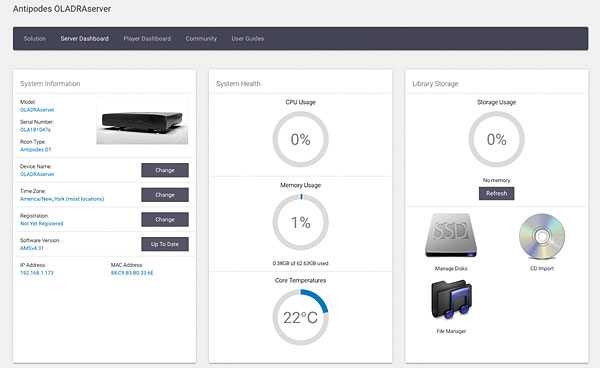Open the Manage Disks SSD icon
This screenshot has height=368, width=600.
[x=451, y=235]
